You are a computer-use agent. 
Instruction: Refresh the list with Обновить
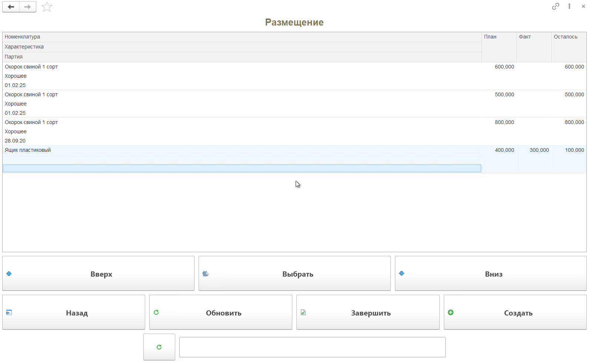tap(221, 313)
